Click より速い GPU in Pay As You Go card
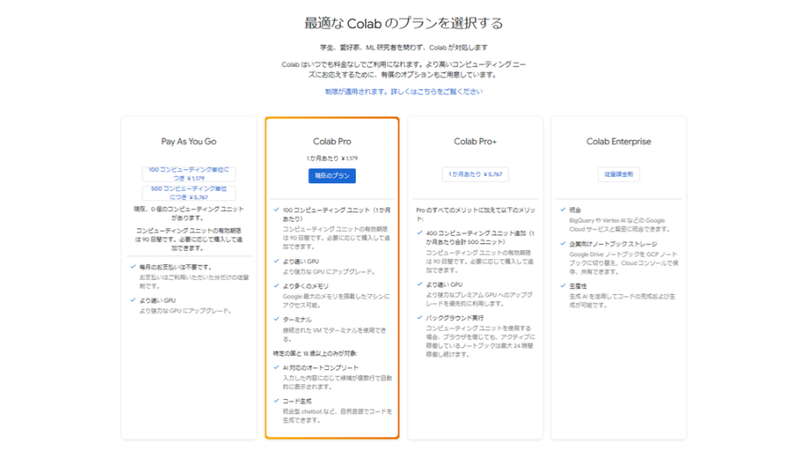This screenshot has height=450, width=800. (x=158, y=301)
